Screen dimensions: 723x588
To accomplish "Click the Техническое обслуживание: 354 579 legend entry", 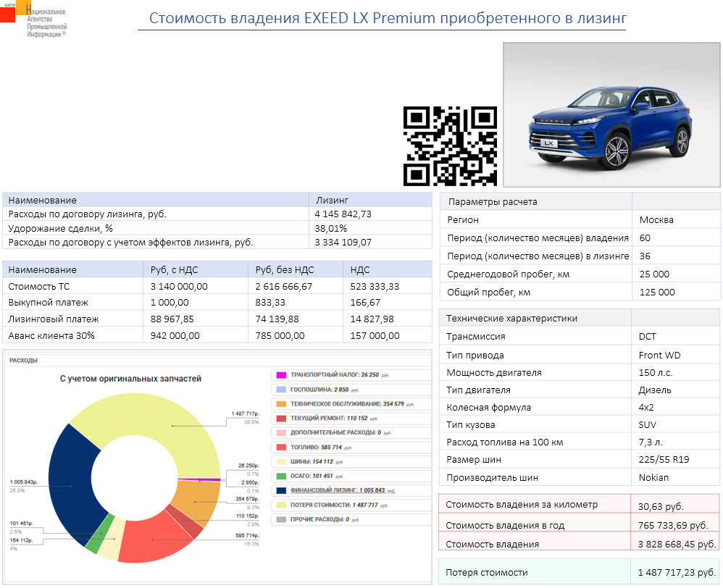I will tap(352, 404).
